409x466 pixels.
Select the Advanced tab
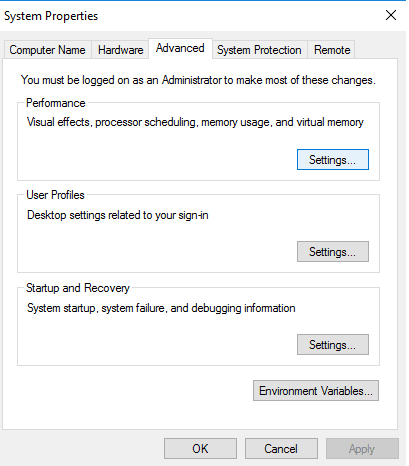point(180,49)
